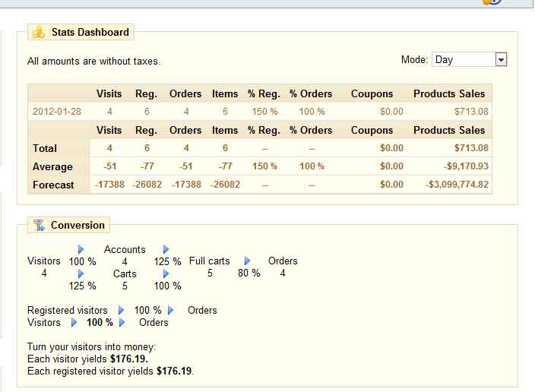The width and height of the screenshot is (535, 392).
Task: Click the Each visitor yields $176.19 line
Action: (x=87, y=359)
